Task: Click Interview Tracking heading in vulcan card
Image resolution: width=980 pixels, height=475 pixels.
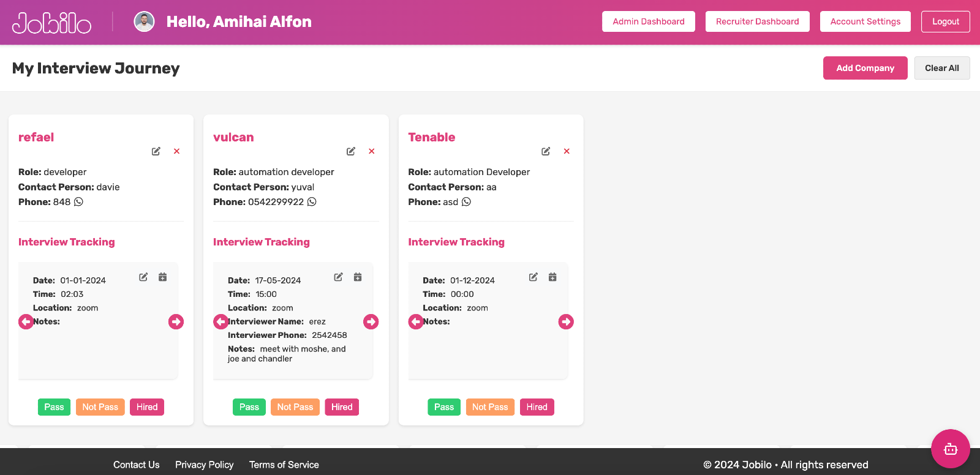Action: (262, 242)
